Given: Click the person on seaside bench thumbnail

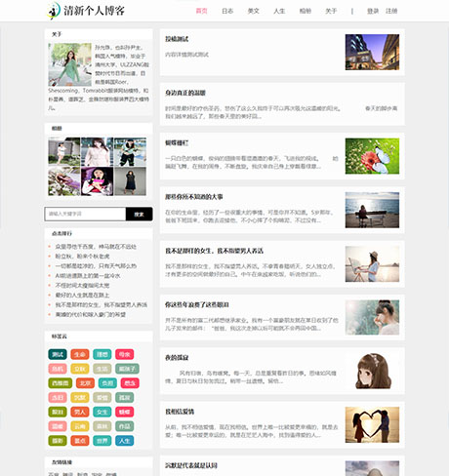Looking at the screenshot, I should [372, 210].
